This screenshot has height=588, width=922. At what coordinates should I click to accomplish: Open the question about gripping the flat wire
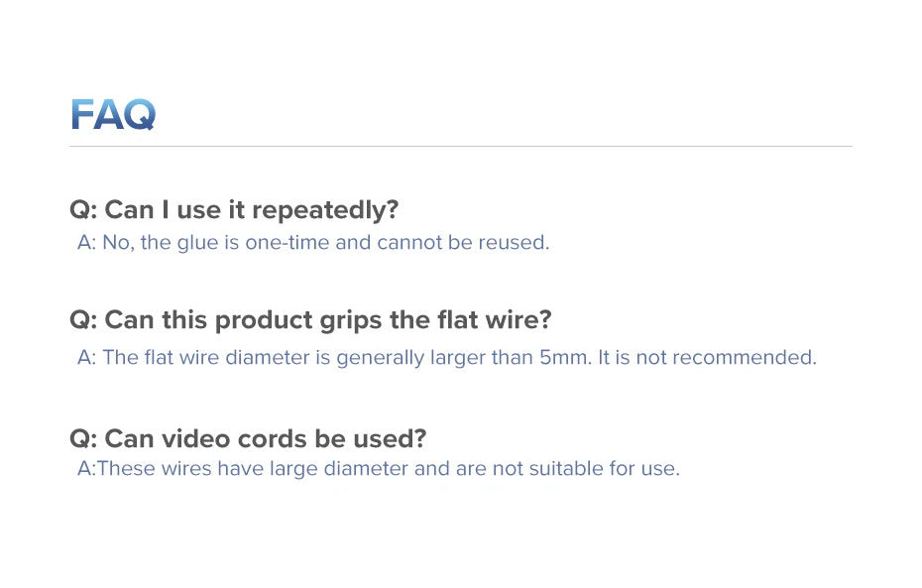point(310,320)
